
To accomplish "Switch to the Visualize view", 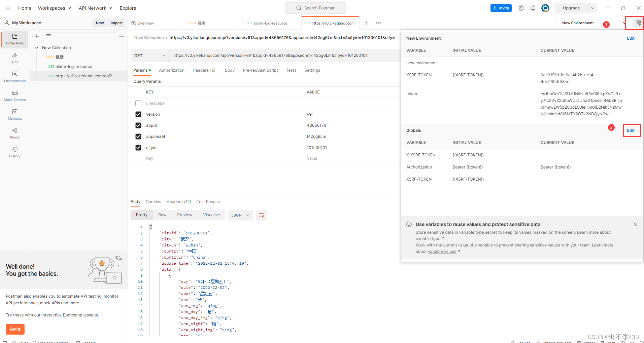I will (211, 215).
